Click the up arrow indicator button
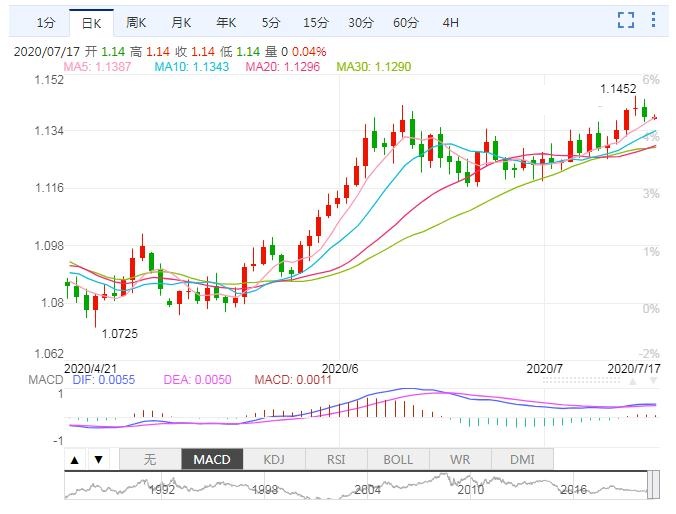This screenshot has height=514, width=676. point(75,460)
